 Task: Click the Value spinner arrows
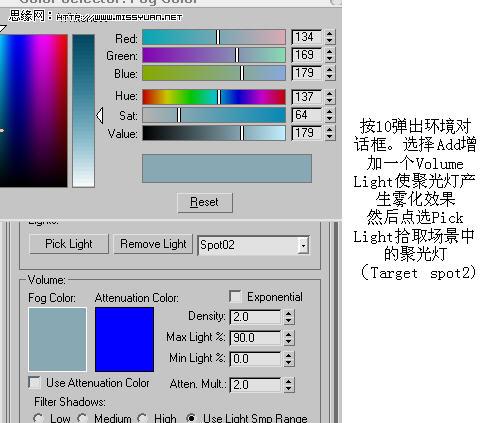[330, 133]
